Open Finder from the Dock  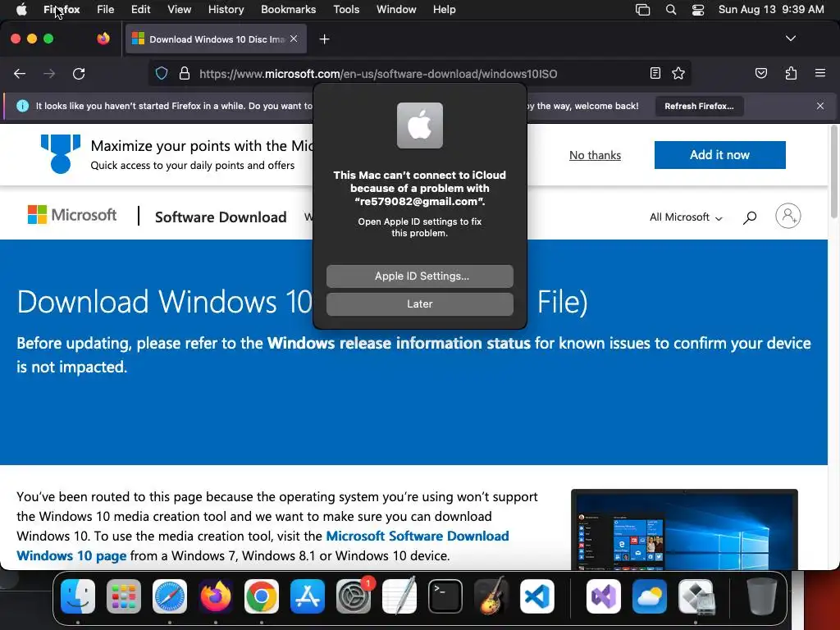(78, 596)
